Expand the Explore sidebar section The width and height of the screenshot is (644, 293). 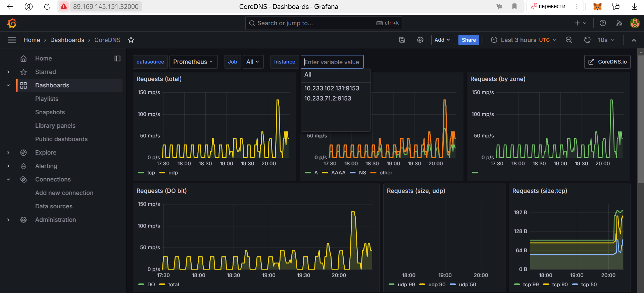[x=8, y=153]
